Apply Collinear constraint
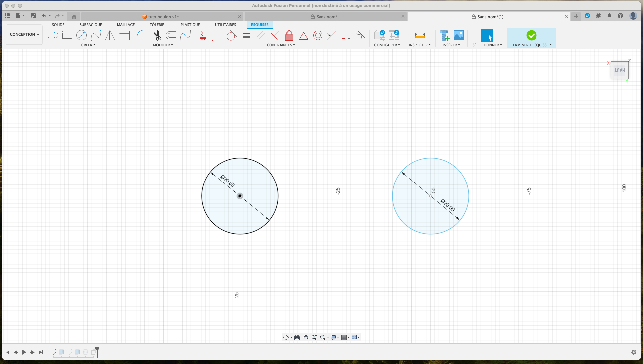Viewport: 643px width, 364px height. click(332, 35)
